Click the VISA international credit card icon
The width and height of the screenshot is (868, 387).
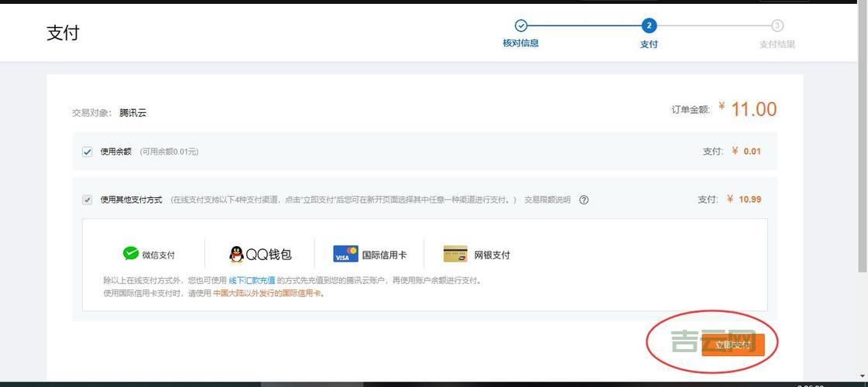[345, 254]
